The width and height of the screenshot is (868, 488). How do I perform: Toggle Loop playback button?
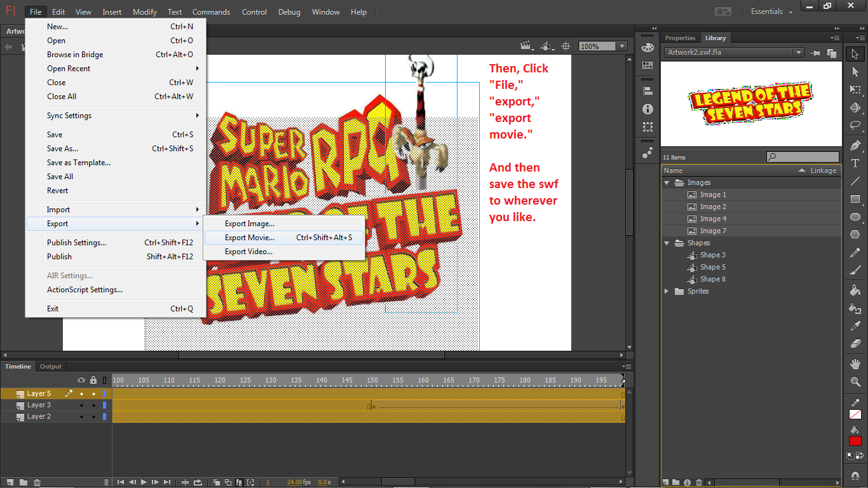198,482
